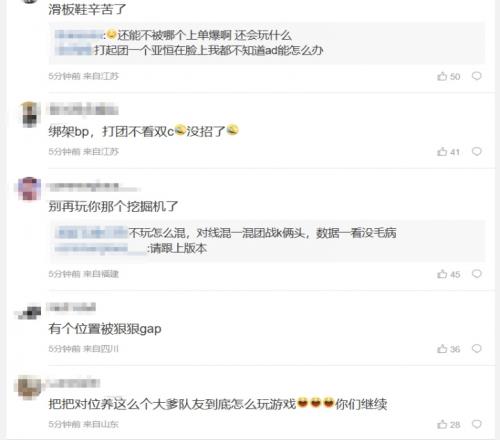500x440 pixels.
Task: Reply to the 别再玩你那个挖掘机了 comment
Action: [x=477, y=274]
